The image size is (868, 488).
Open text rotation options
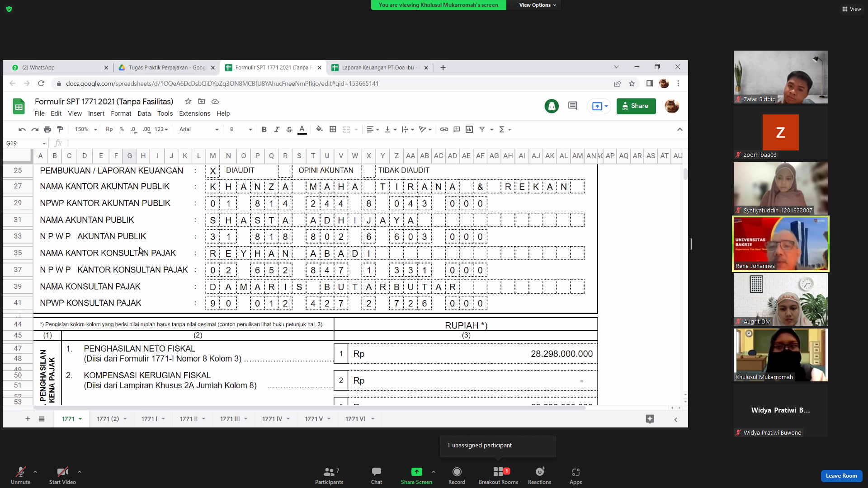click(x=425, y=130)
